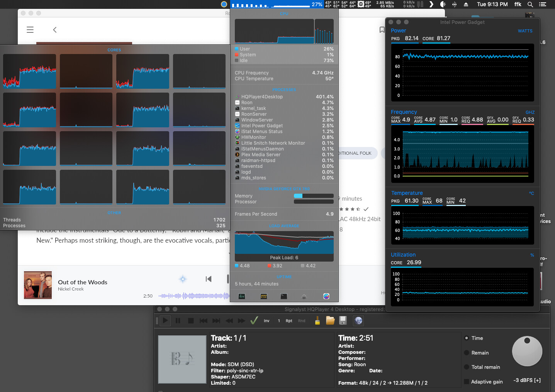The height and width of the screenshot is (392, 555).
Task: Toggle the Inv invert phase button
Action: pos(266,321)
